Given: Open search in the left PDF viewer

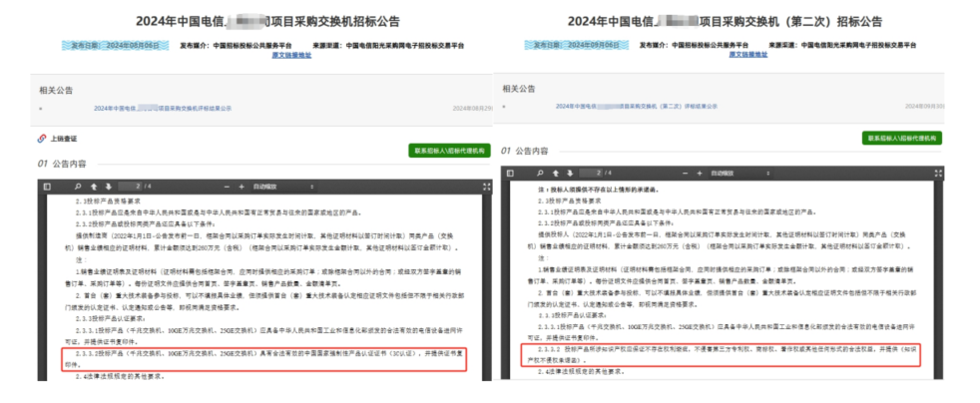Looking at the screenshot, I should tap(78, 187).
